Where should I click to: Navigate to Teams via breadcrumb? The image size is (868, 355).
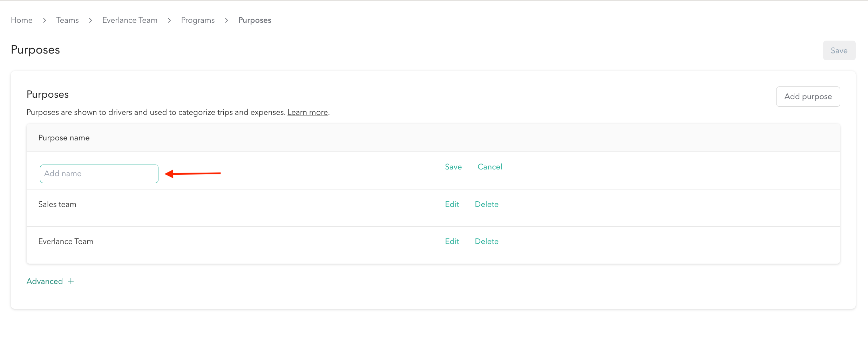(x=67, y=20)
